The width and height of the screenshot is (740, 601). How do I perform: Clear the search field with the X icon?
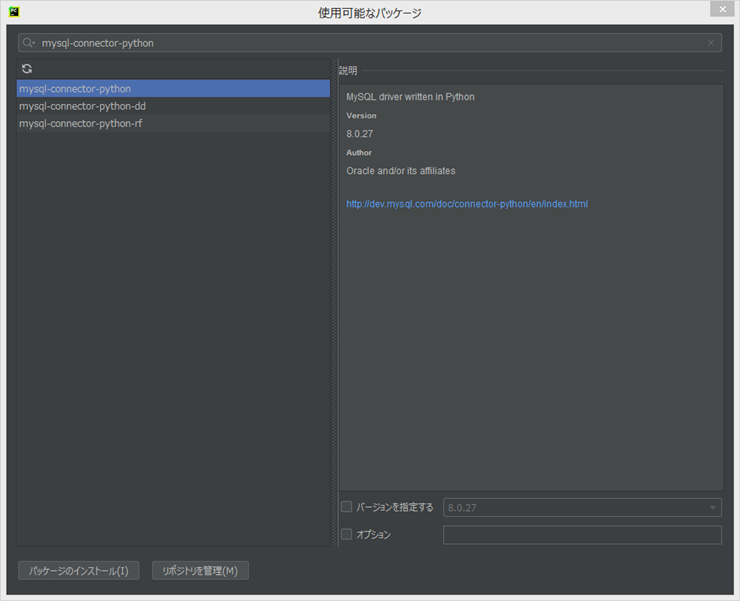click(x=711, y=43)
